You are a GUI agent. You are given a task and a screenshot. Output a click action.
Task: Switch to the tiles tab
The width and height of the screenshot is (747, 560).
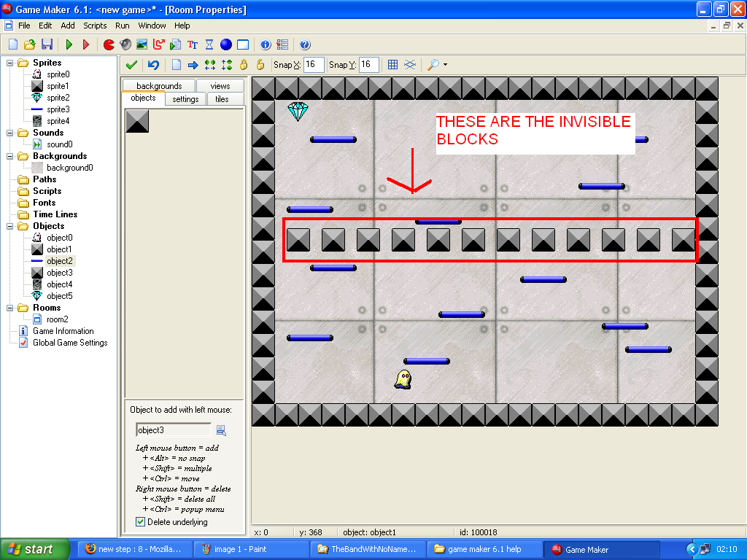[222, 98]
